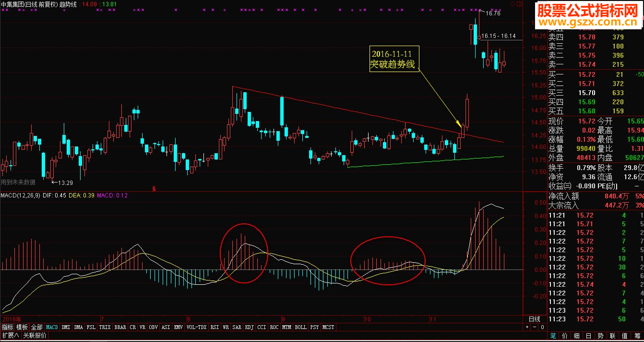
Task: Select the 价 price tab
Action: point(565,336)
